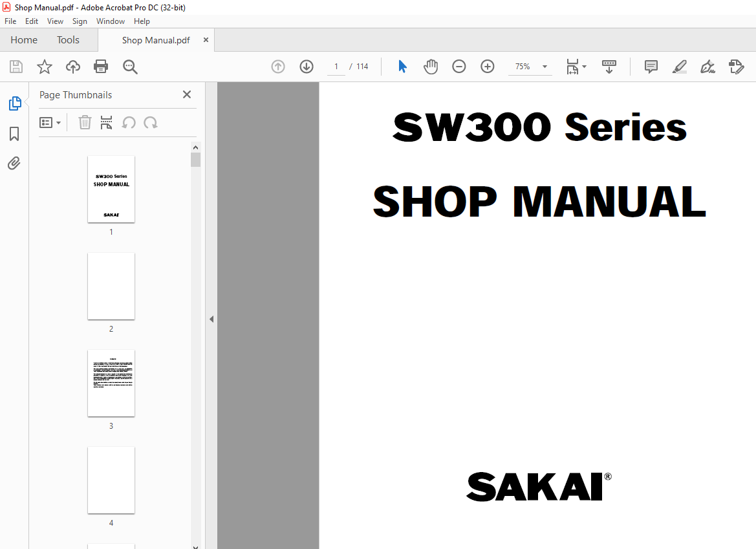Open the Attachments paperclip panel
The image size is (756, 549).
click(14, 164)
